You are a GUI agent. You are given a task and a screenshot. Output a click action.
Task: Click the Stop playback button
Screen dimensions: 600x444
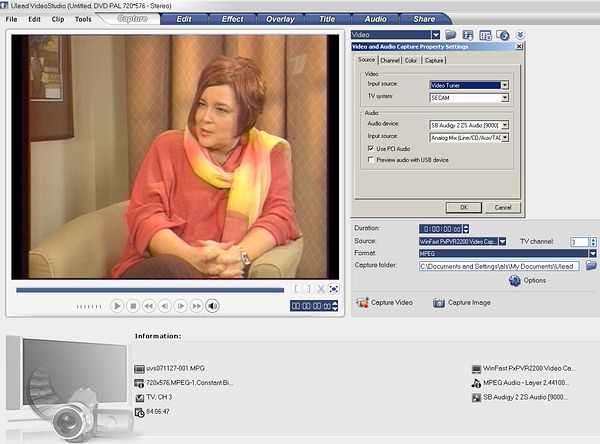[x=133, y=306]
